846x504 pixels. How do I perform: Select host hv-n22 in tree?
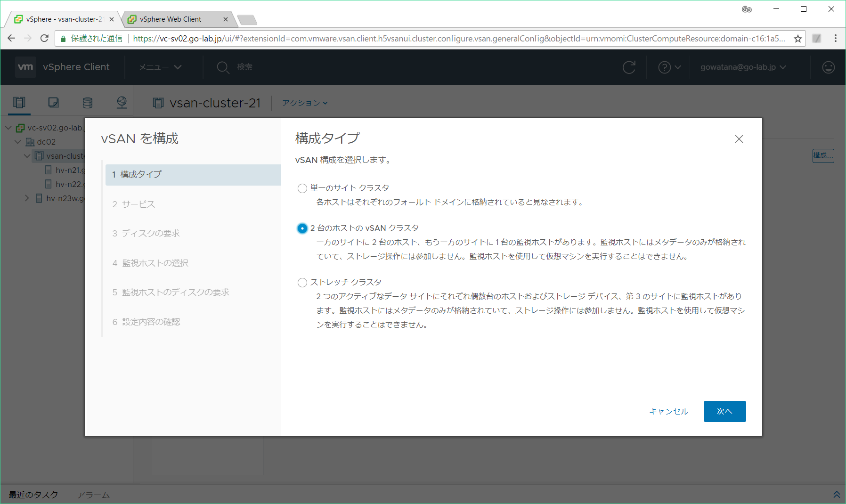70,184
